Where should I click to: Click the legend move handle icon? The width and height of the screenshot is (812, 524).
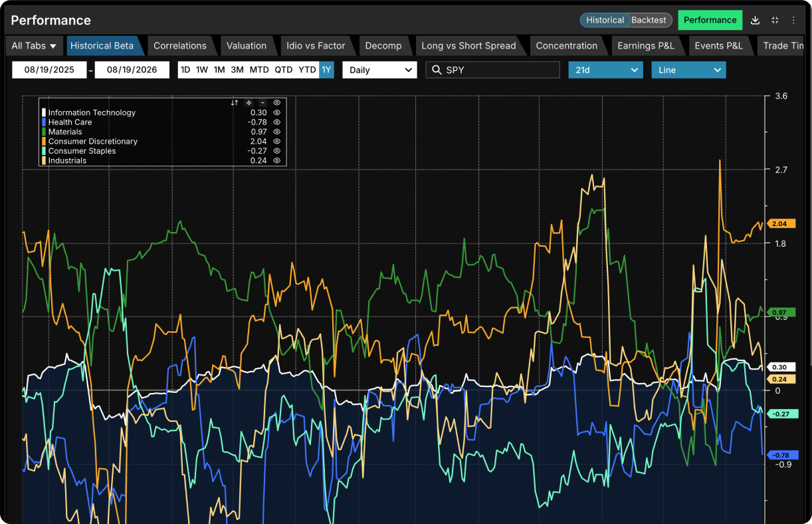coord(249,103)
